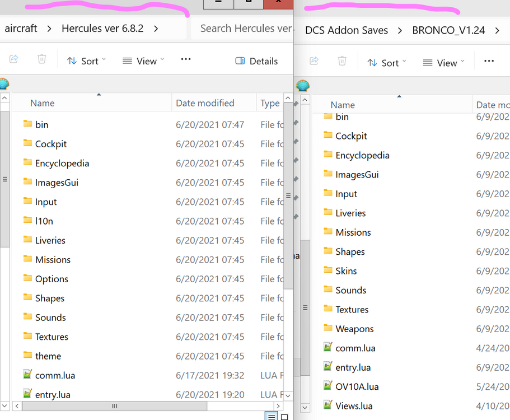Select Shapes folder in BRONCO window
510x420 pixels.
pos(350,252)
